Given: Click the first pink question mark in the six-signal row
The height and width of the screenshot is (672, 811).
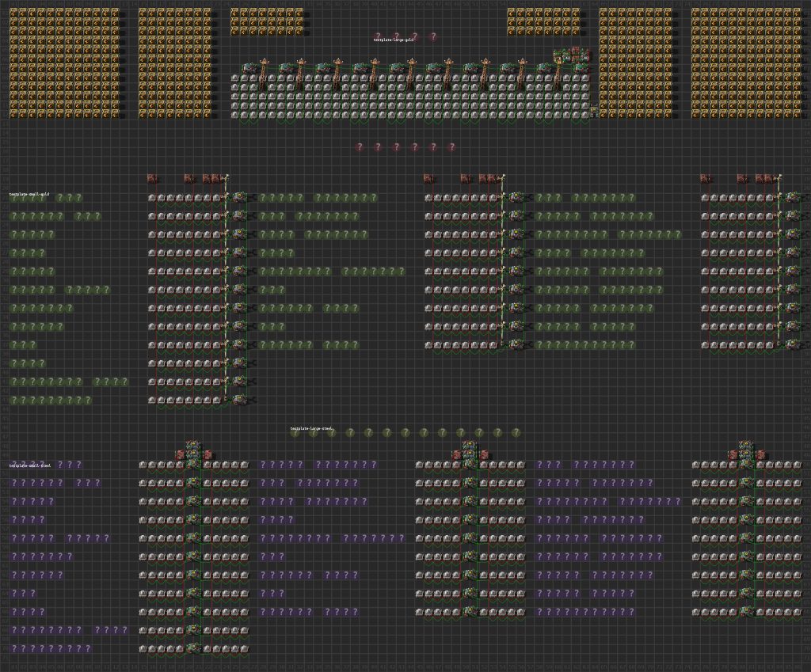Looking at the screenshot, I should [x=360, y=147].
